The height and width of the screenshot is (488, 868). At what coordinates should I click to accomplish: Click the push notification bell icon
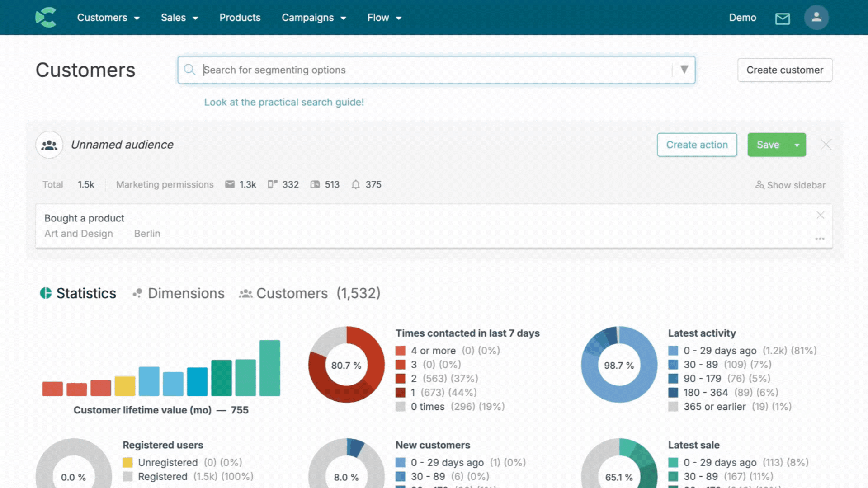pyautogui.click(x=356, y=184)
